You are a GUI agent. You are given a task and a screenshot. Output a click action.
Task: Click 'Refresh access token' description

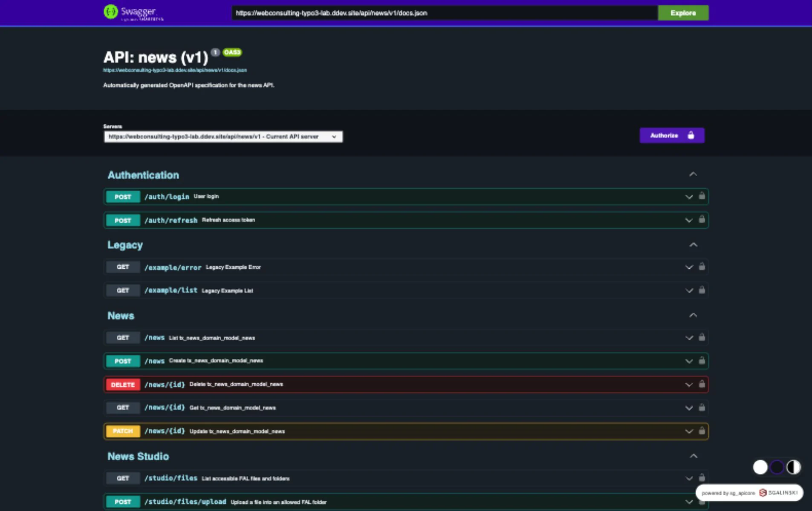228,220
